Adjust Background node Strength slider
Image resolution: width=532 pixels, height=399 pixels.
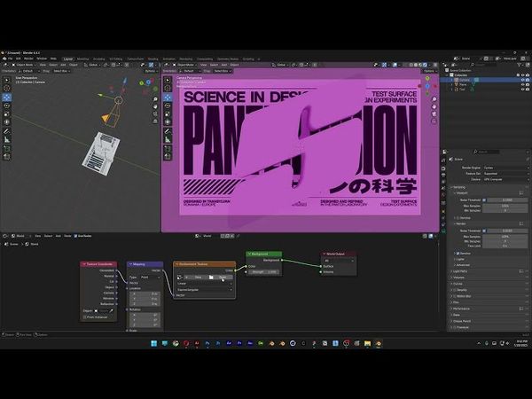[263, 272]
